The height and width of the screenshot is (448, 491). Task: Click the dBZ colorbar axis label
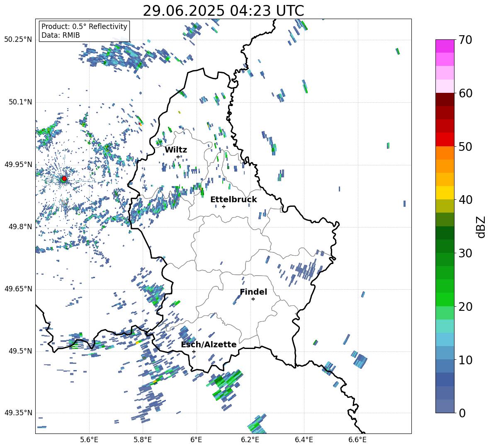click(481, 227)
